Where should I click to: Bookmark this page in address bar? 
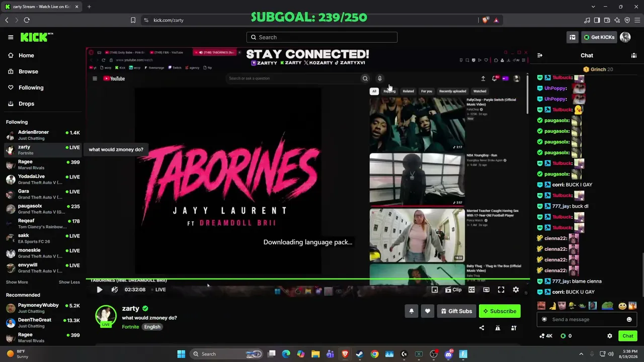(133, 20)
